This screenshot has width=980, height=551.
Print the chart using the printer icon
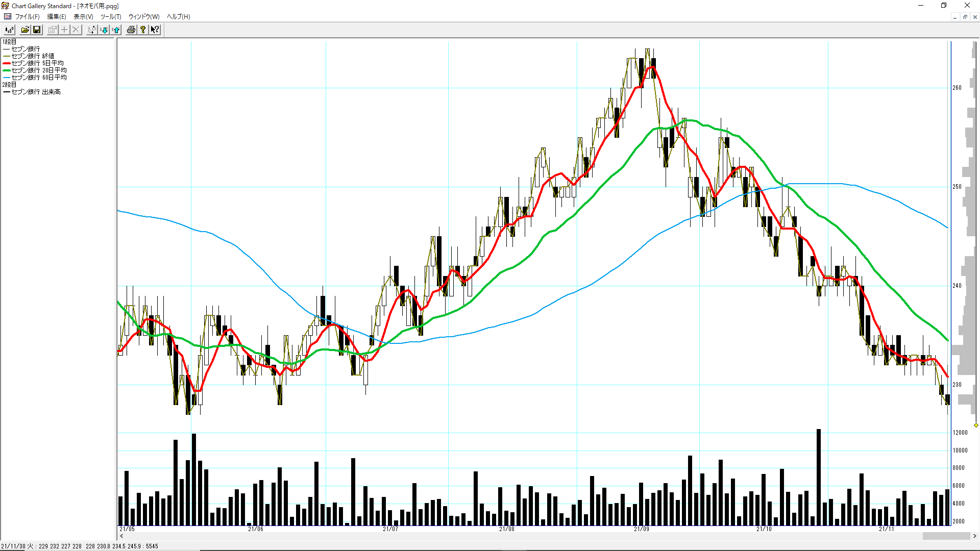(x=131, y=30)
